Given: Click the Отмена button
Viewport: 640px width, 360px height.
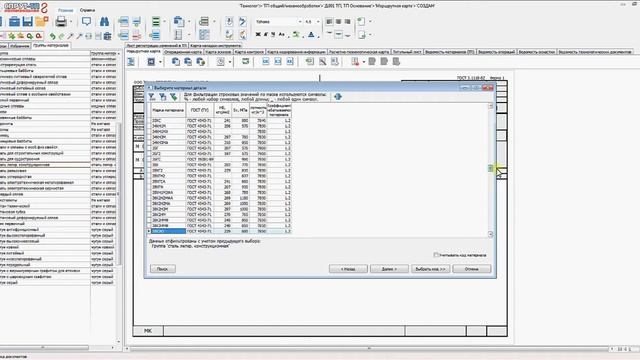Looking at the screenshot, I should [471, 269].
